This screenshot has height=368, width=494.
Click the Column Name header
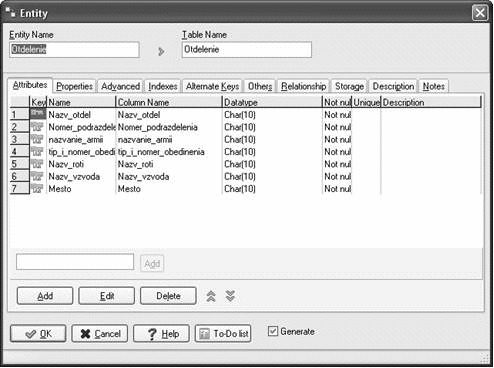(169, 102)
